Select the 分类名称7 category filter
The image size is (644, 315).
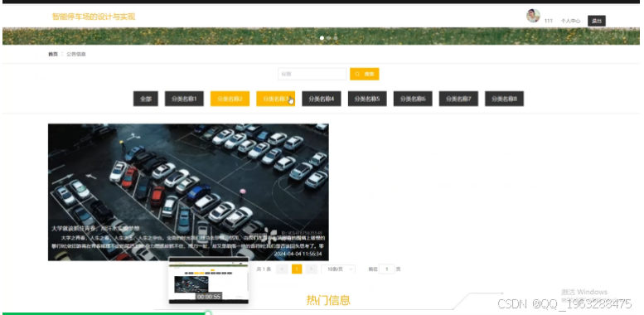(458, 99)
